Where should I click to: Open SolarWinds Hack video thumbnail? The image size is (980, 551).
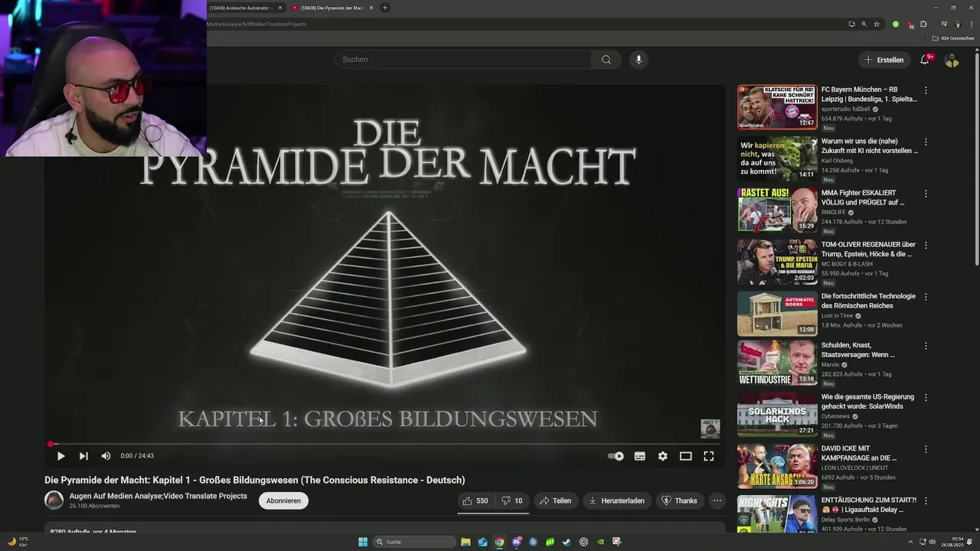[x=777, y=415]
